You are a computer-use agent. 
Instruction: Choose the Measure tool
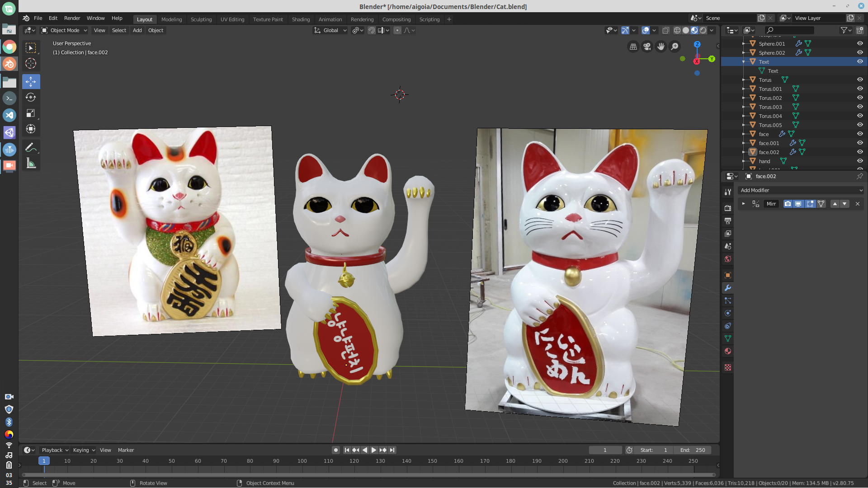coord(31,163)
